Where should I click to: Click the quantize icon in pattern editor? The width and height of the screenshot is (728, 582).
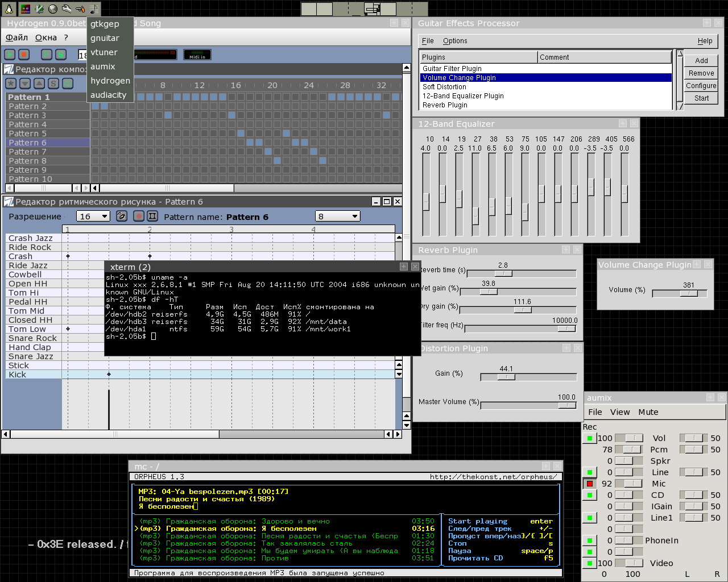point(152,216)
